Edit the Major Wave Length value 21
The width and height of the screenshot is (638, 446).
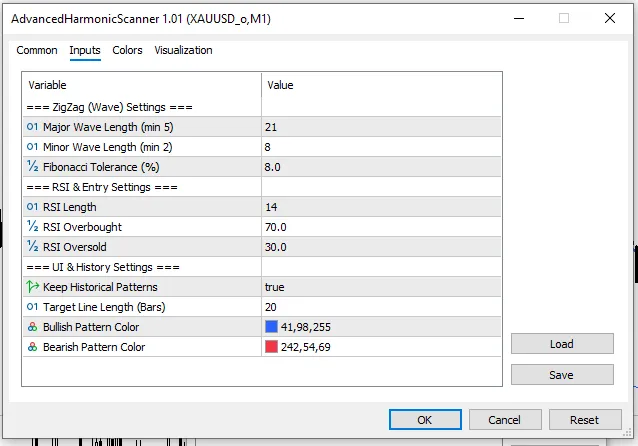(381, 127)
